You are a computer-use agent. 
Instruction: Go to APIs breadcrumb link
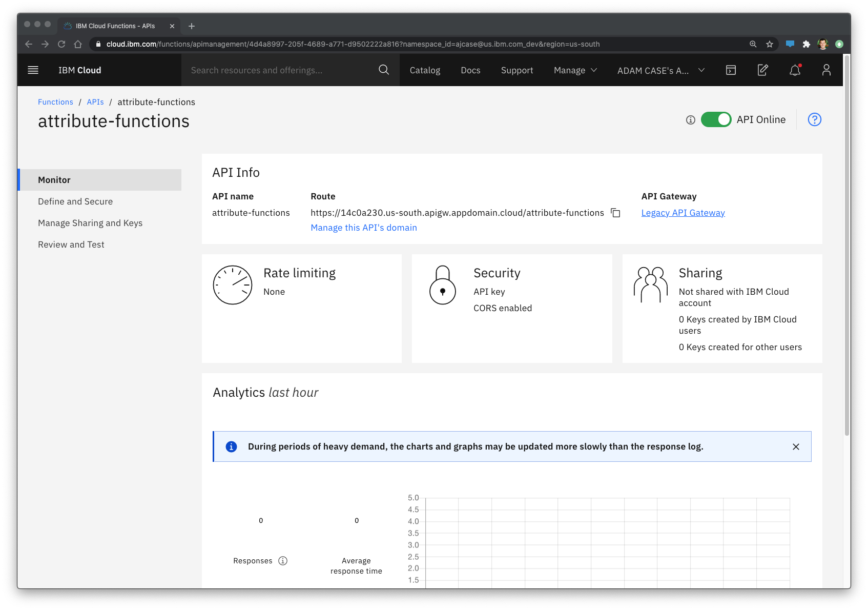point(95,102)
